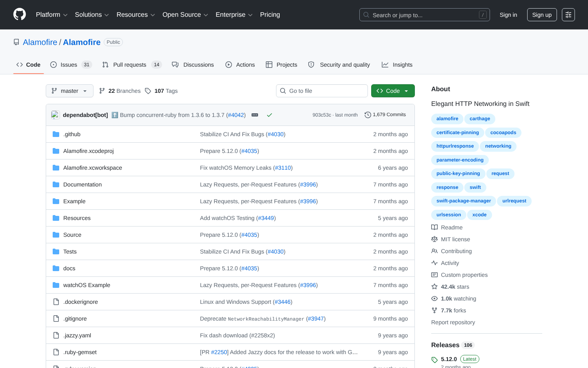Open the Alamofire.xcworkspace folder
588x368 pixels.
(x=93, y=168)
